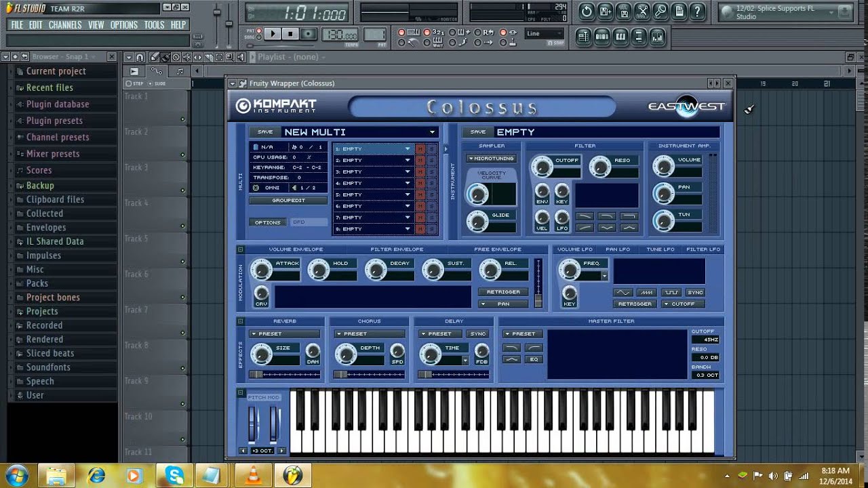Viewport: 868px width, 488px height.
Task: Mute multi slot 1: EMPTY
Action: (x=420, y=149)
